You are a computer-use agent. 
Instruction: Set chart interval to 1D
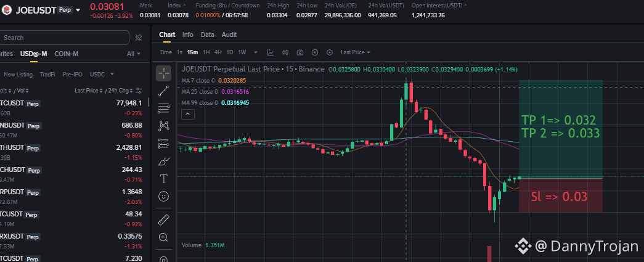coord(230,52)
